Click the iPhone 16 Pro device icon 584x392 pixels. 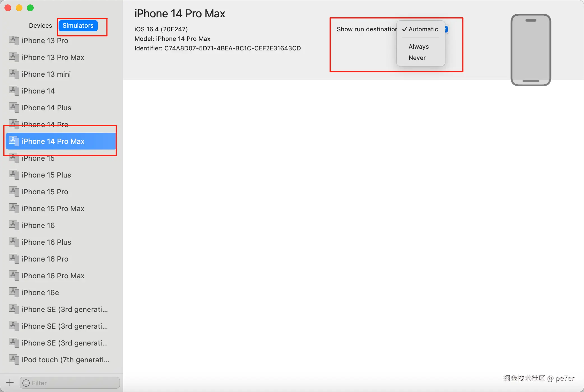14,259
